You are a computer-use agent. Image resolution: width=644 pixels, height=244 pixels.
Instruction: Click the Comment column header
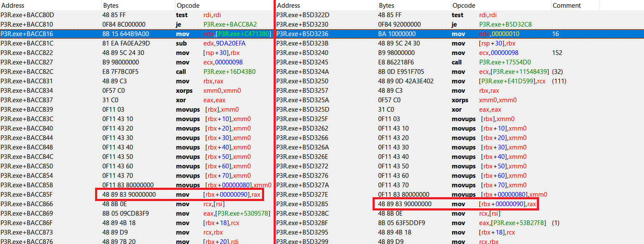[x=567, y=6]
